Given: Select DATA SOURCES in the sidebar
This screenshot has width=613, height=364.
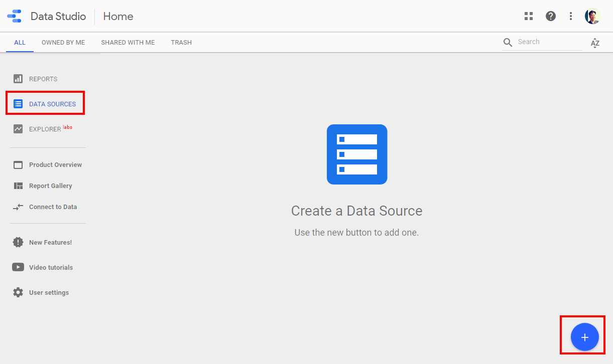Looking at the screenshot, I should point(52,104).
